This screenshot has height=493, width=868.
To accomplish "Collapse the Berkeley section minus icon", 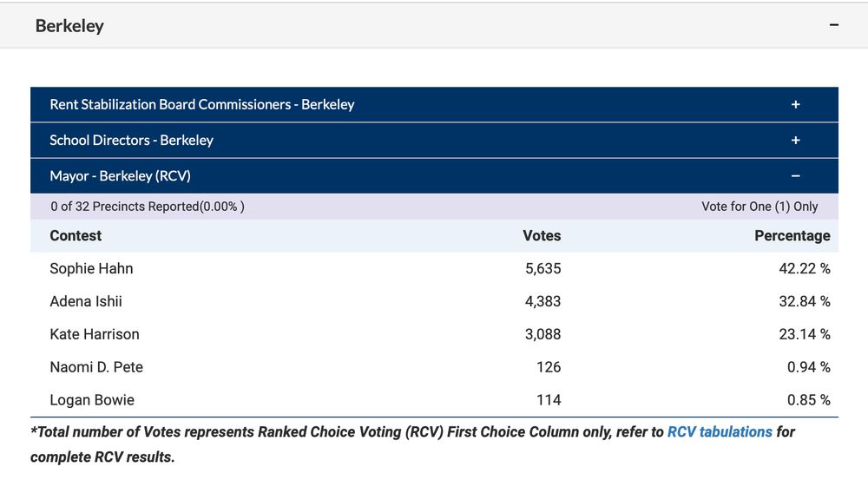I will tap(834, 25).
